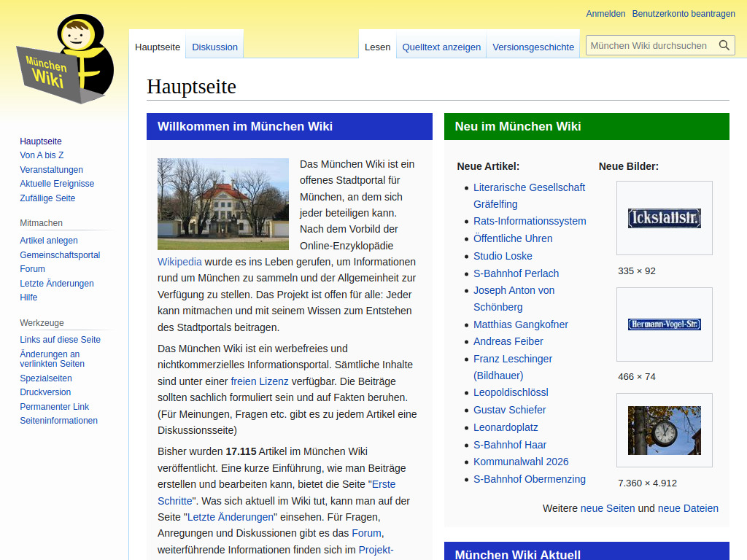The height and width of the screenshot is (560, 747).
Task: Click the clock photo thumbnail
Action: point(664,430)
